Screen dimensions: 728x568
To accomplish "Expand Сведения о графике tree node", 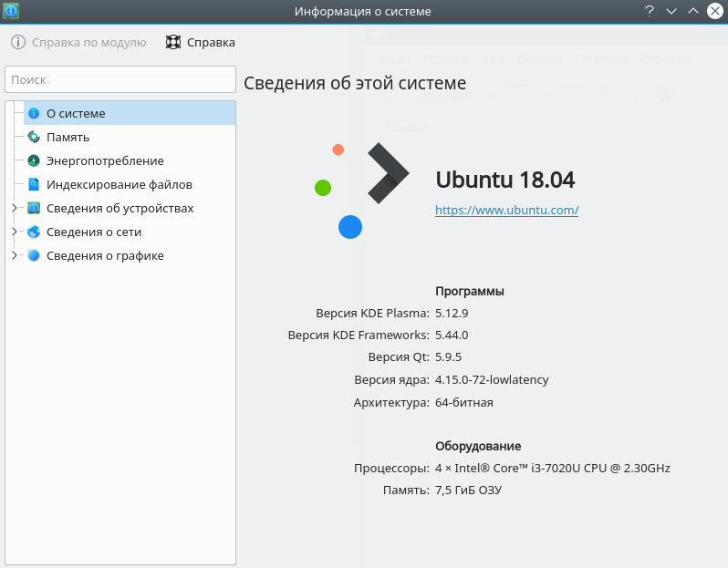I will click(x=15, y=255).
